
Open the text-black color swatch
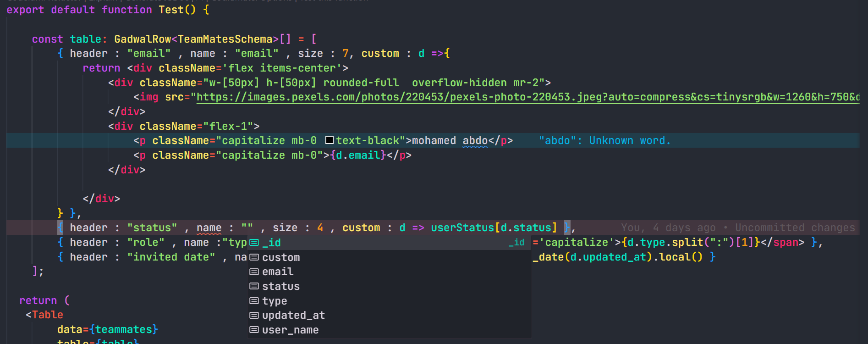point(329,140)
